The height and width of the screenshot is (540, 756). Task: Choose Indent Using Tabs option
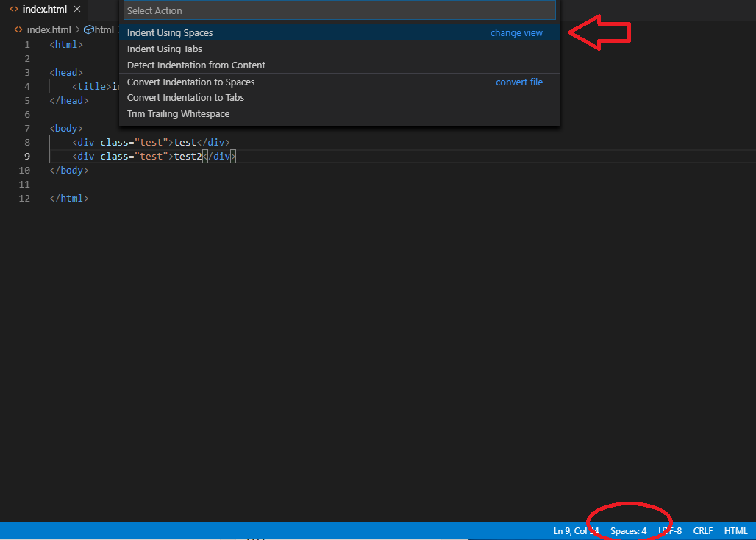click(x=165, y=49)
